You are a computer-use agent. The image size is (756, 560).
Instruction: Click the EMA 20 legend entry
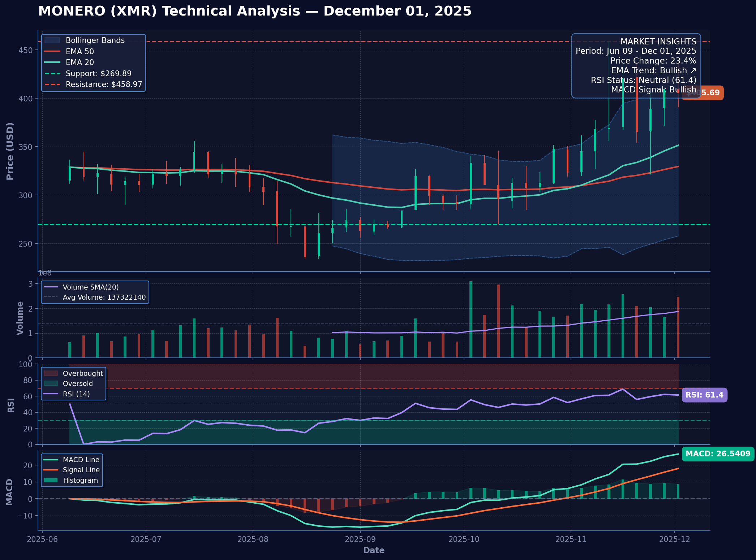pyautogui.click(x=80, y=62)
